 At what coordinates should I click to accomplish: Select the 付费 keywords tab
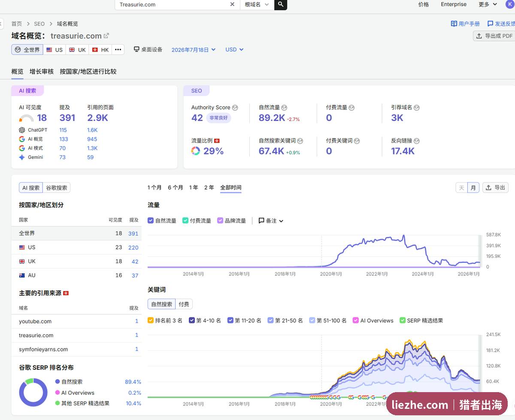[184, 304]
